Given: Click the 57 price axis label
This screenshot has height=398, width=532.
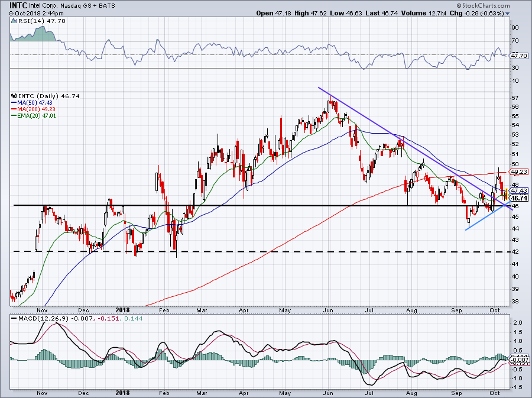Looking at the screenshot, I should [x=515, y=98].
